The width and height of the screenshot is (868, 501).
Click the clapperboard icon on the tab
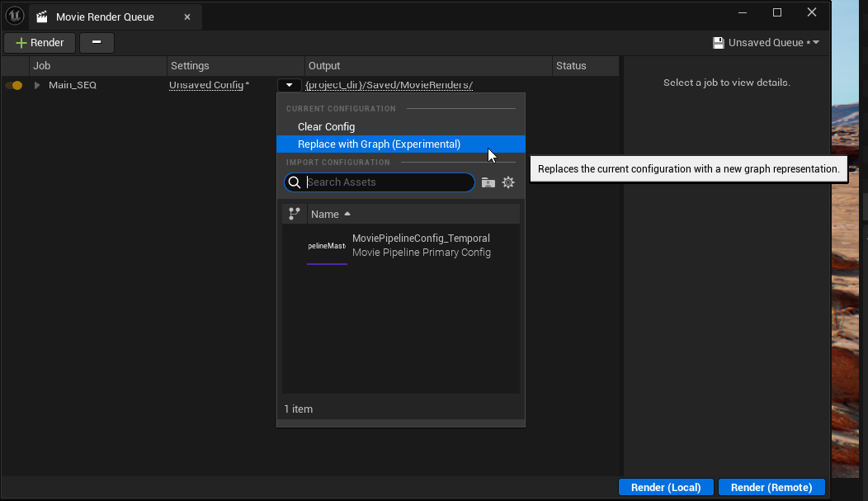(x=42, y=17)
